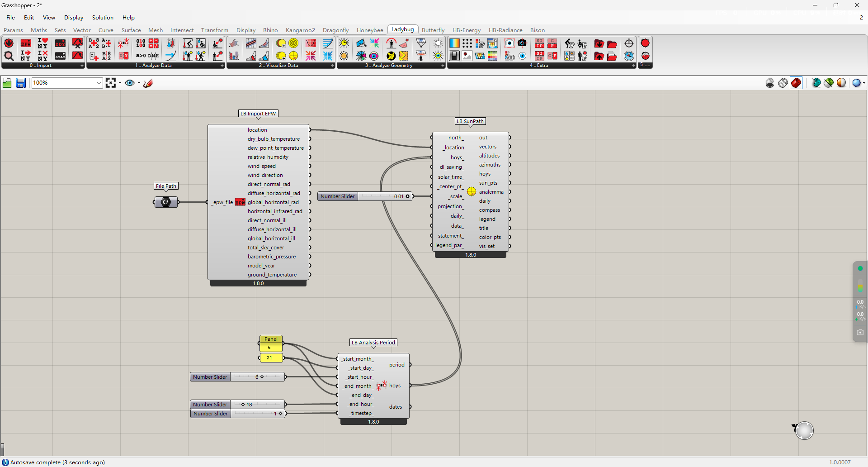This screenshot has height=467, width=868.
Task: Switch to the Kangaroo2 tab
Action: [300, 30]
